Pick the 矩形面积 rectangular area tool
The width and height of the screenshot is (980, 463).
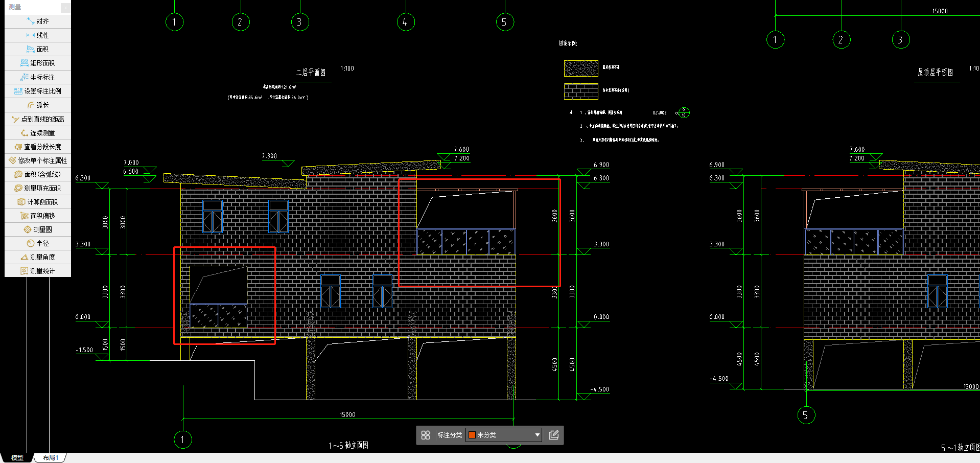pos(38,63)
